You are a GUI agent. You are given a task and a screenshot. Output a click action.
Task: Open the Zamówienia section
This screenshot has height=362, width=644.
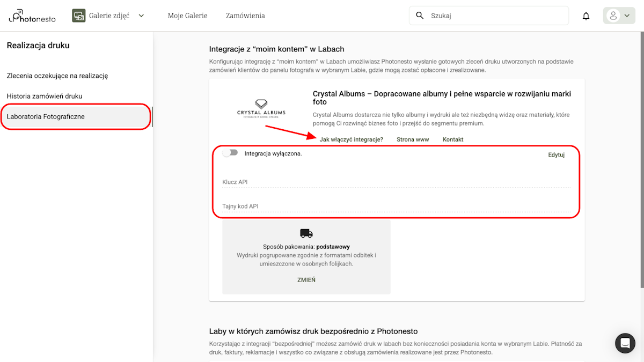point(245,16)
